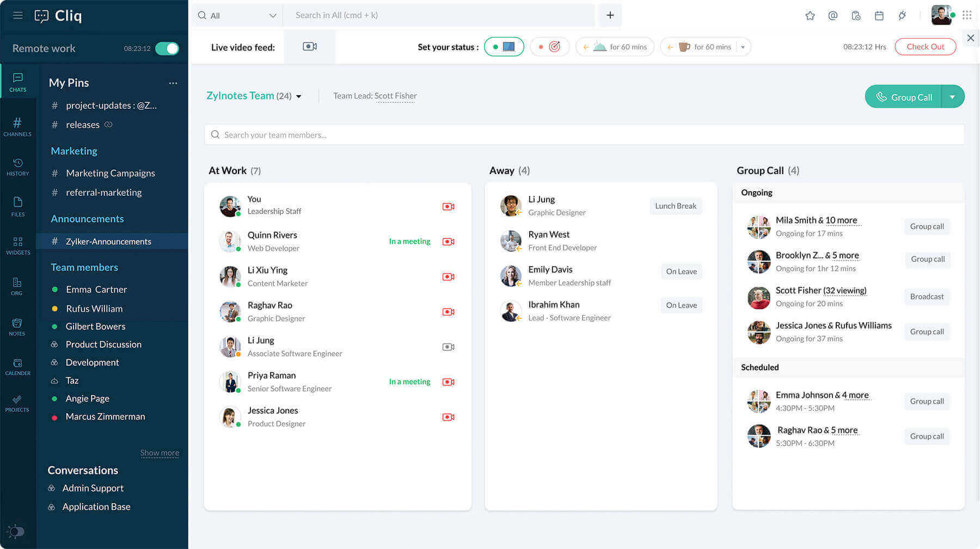Click the Search in All field
980x549 pixels.
click(439, 15)
